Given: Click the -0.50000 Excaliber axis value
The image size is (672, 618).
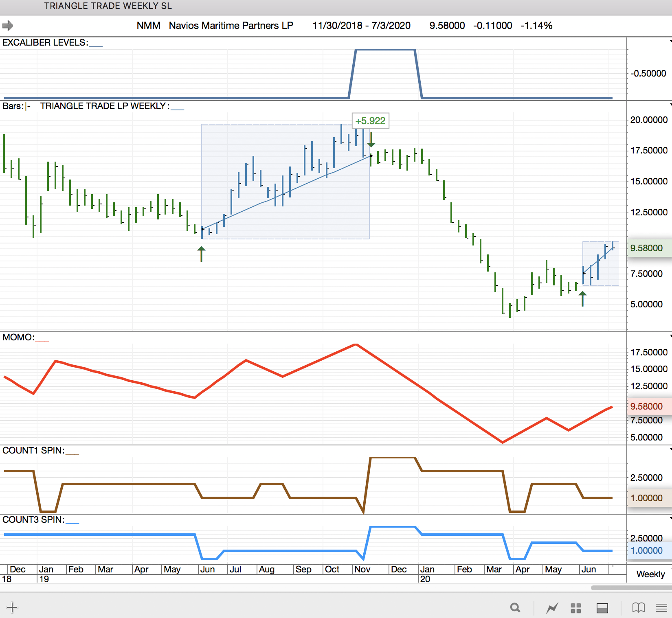Looking at the screenshot, I should point(648,74).
